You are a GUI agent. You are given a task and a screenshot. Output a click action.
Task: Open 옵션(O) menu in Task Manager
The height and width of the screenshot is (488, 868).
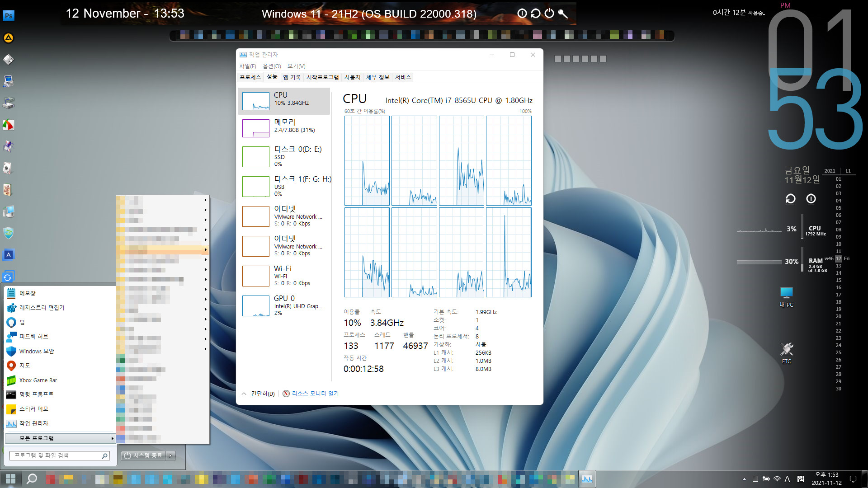(x=272, y=66)
